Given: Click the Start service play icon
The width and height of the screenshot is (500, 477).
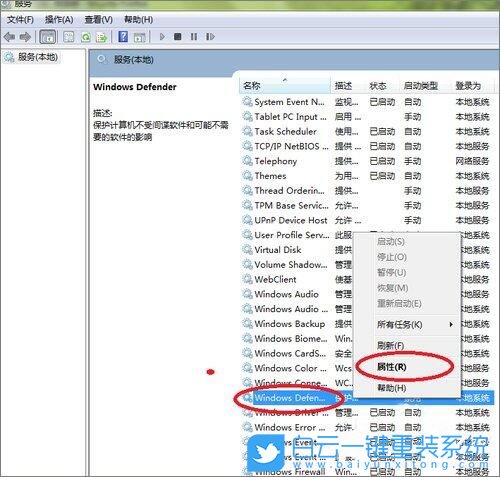Looking at the screenshot, I should click(162, 36).
